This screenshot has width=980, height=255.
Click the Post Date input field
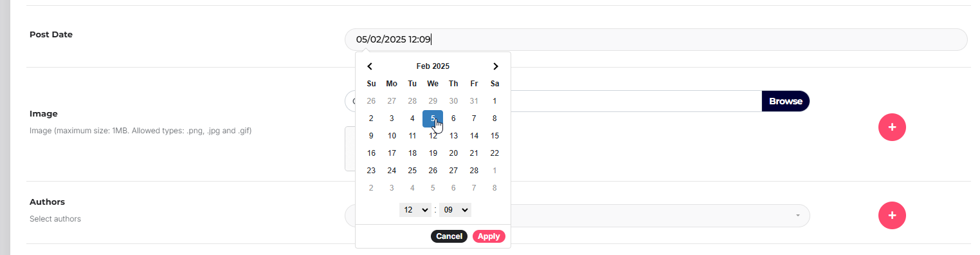(656, 39)
